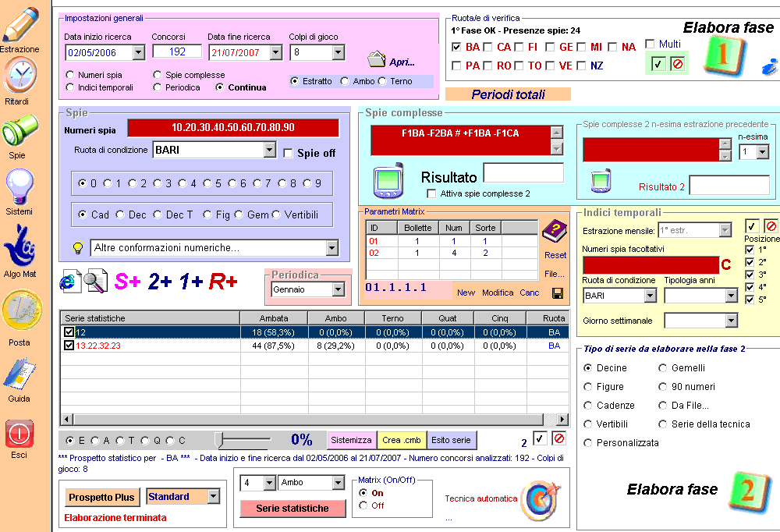Click the Serie statistiche red button
Image resolution: width=780 pixels, height=532 pixels.
[292, 508]
